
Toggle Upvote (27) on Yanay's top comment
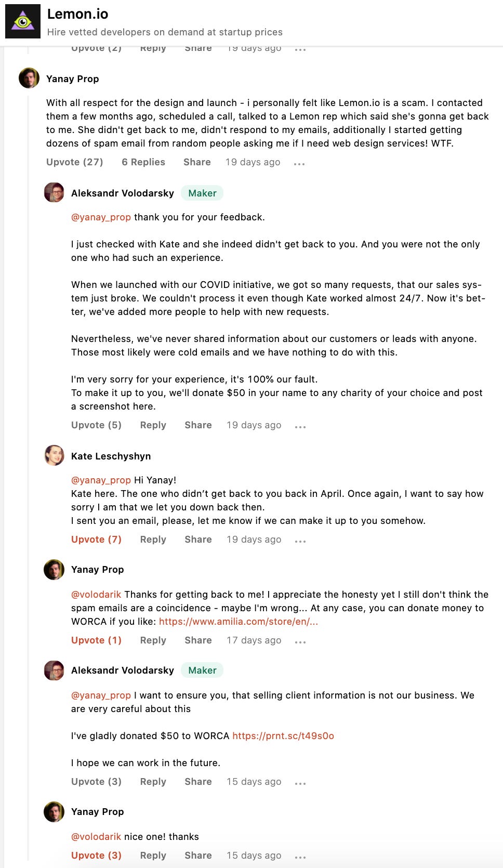tap(74, 162)
